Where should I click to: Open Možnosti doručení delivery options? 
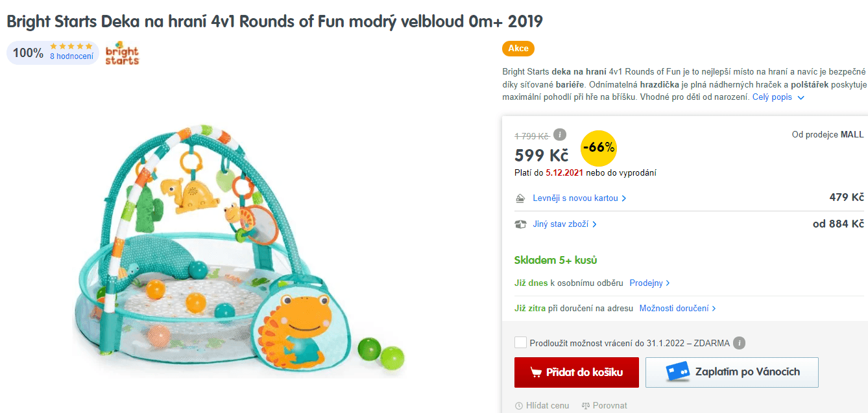coord(678,309)
